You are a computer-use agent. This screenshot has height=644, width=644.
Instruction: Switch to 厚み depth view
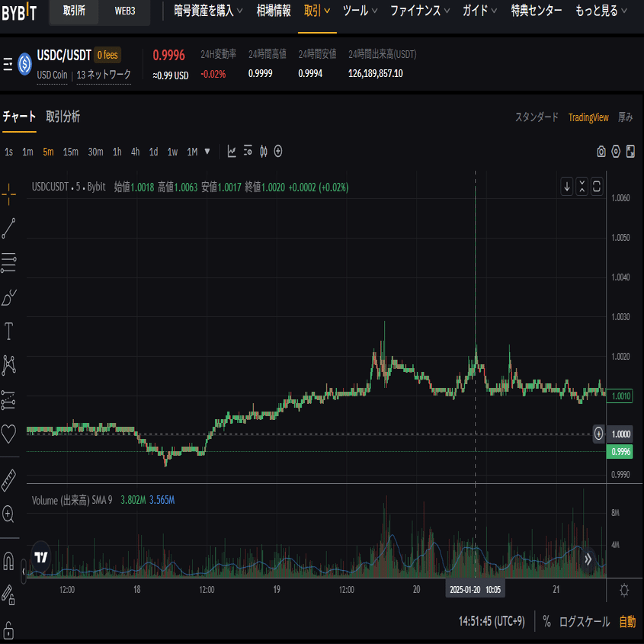(x=625, y=117)
